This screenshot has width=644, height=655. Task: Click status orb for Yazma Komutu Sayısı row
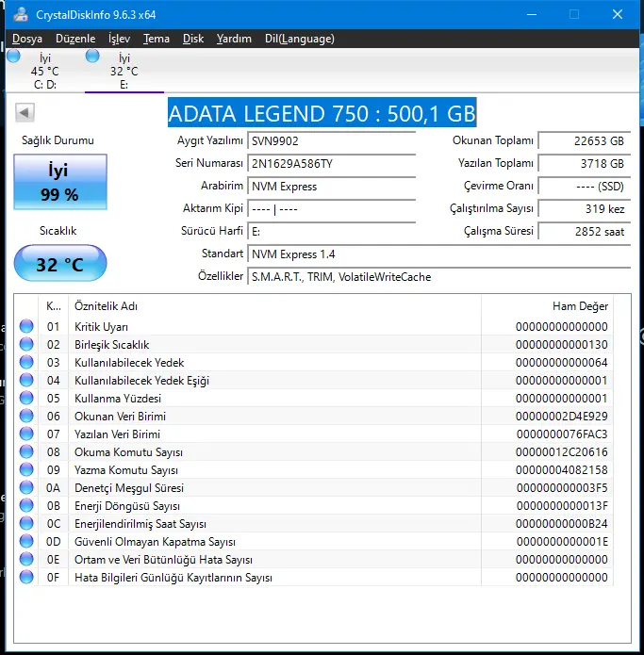pyautogui.click(x=26, y=470)
